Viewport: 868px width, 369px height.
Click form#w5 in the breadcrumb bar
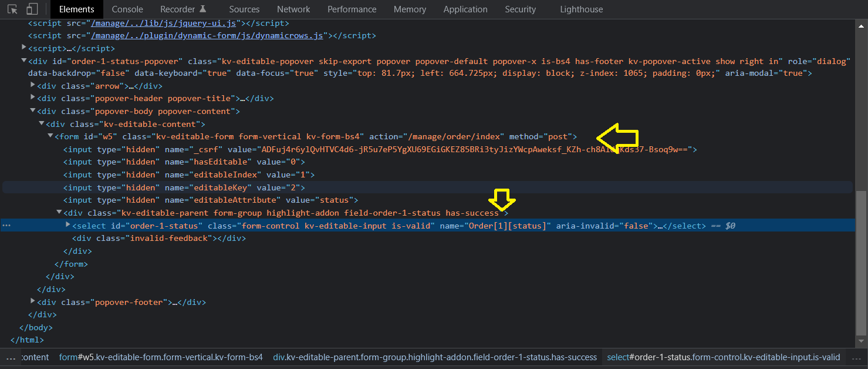click(161, 357)
